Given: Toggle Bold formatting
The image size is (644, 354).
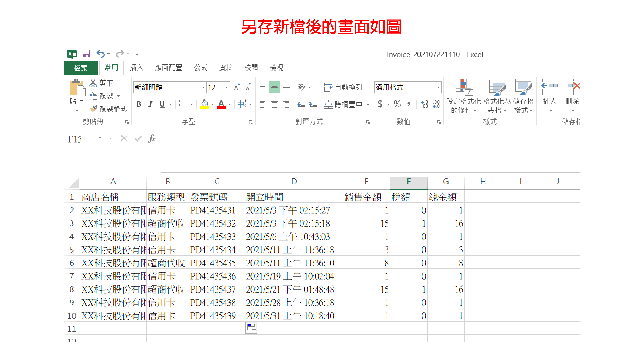Looking at the screenshot, I should [139, 104].
